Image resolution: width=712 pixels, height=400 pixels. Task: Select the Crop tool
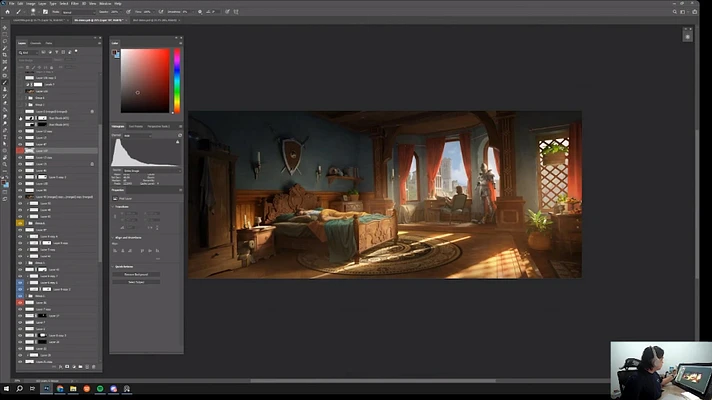pos(5,55)
